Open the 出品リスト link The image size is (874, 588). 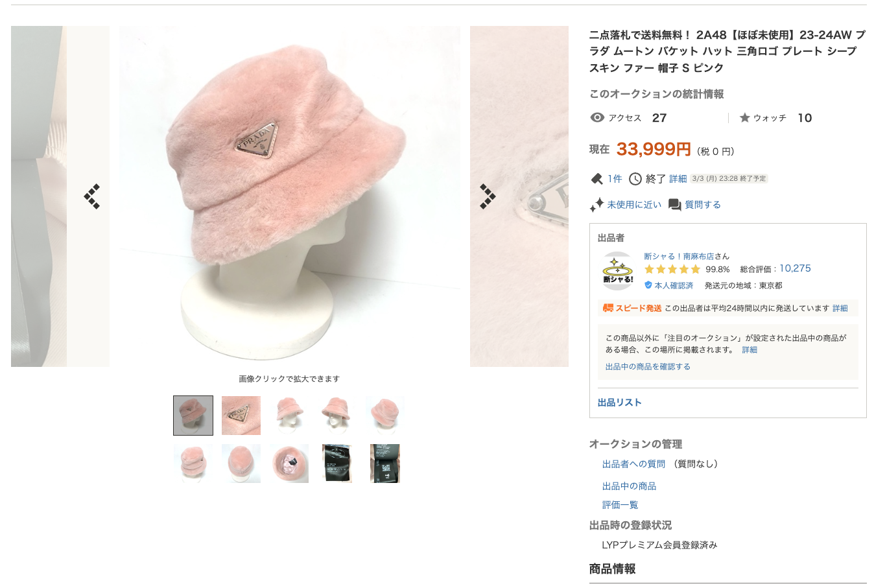point(619,403)
